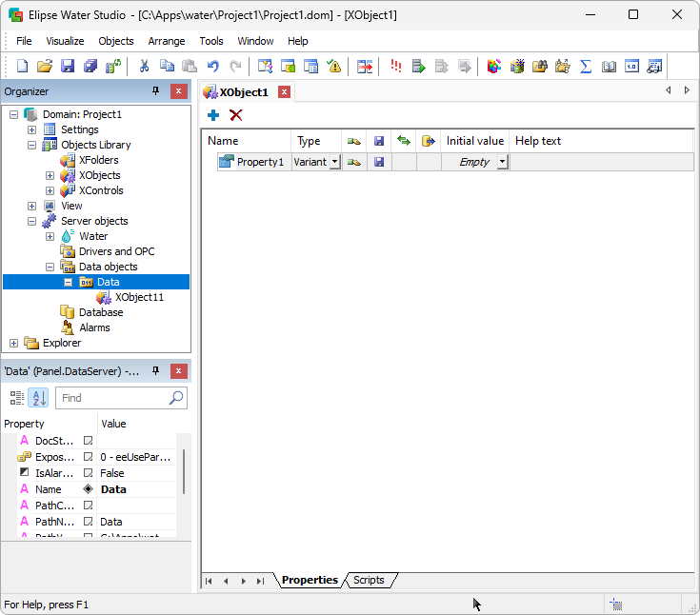Click the Save floppy disk toolbar icon
This screenshot has width=700, height=615.
pyautogui.click(x=68, y=67)
